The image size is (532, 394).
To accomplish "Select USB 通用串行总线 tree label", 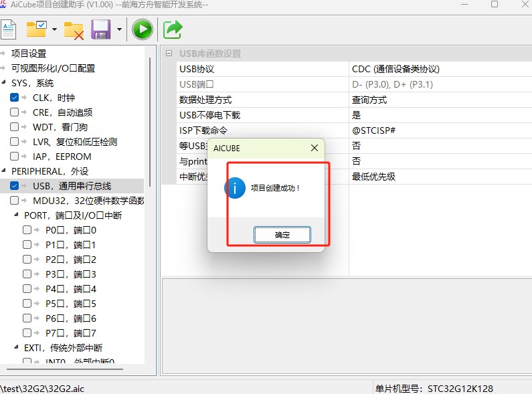I will 72,186.
